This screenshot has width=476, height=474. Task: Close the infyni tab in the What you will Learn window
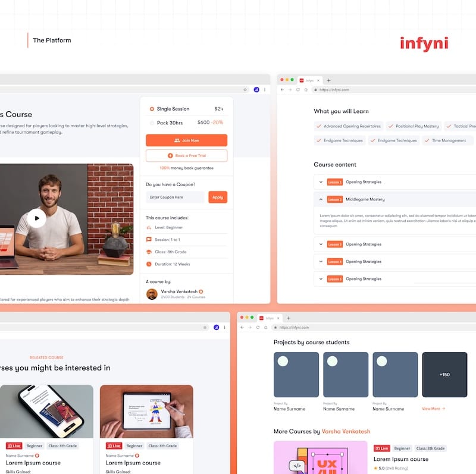click(x=318, y=80)
